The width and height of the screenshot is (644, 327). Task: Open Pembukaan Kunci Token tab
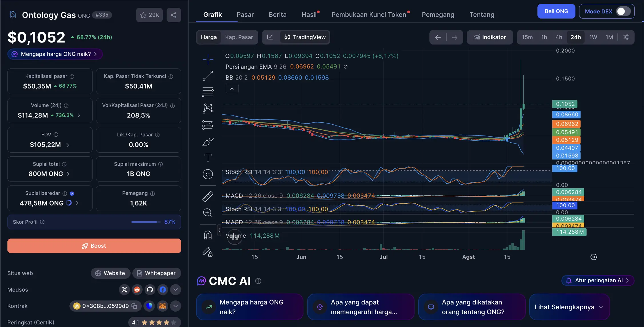(x=369, y=15)
